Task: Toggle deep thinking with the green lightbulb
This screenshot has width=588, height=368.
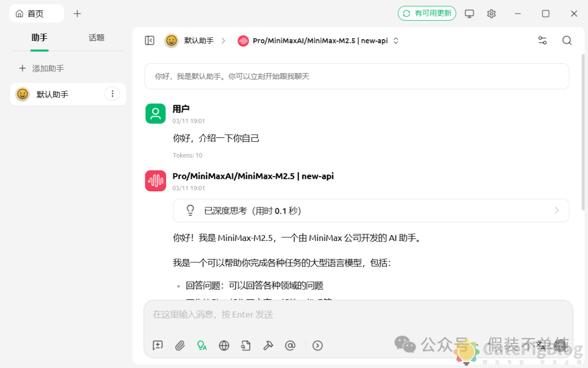Action: (201, 345)
